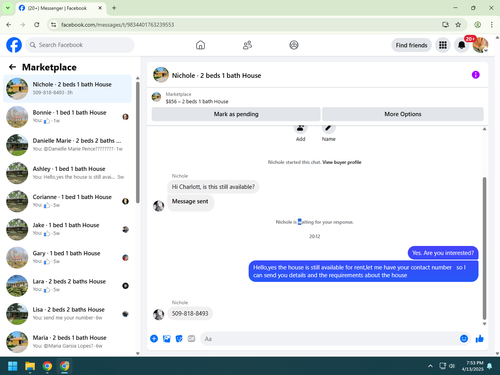The height and width of the screenshot is (375, 500).
Task: Click the Facebook logo icon
Action: tap(14, 45)
